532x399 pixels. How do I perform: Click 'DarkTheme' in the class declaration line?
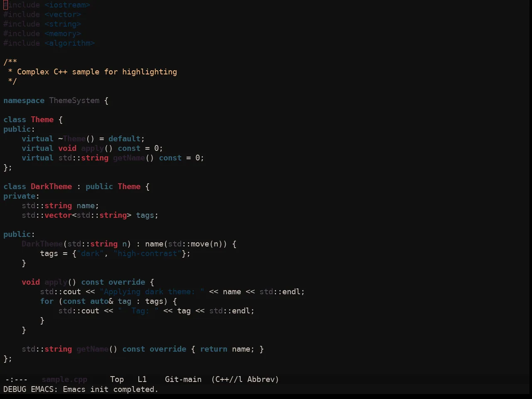coord(51,187)
